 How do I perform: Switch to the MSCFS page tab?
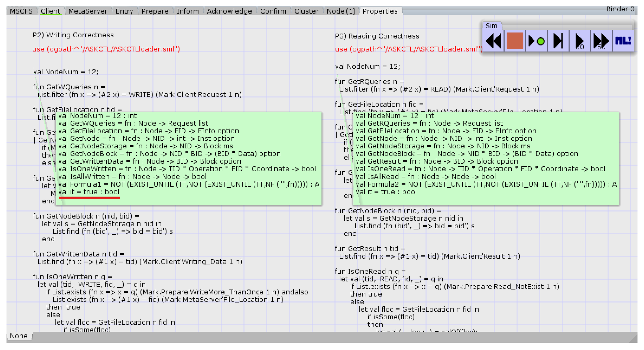21,11
